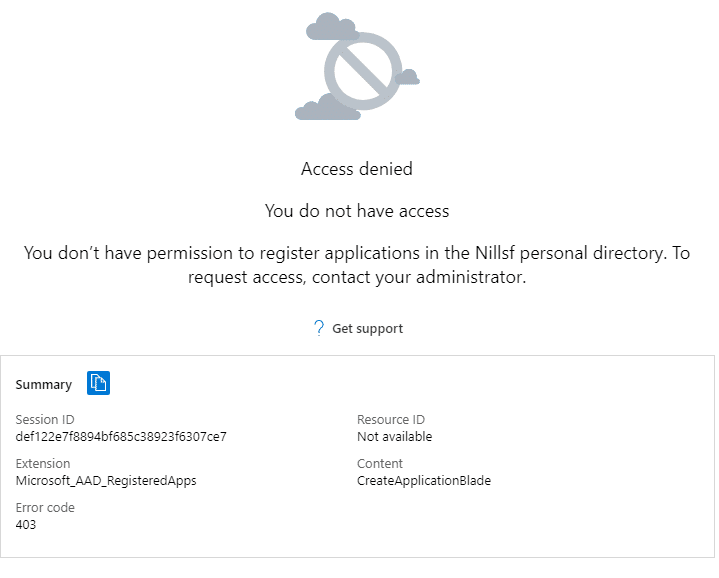Select the Session ID value text
719x578 pixels.
[x=121, y=436]
